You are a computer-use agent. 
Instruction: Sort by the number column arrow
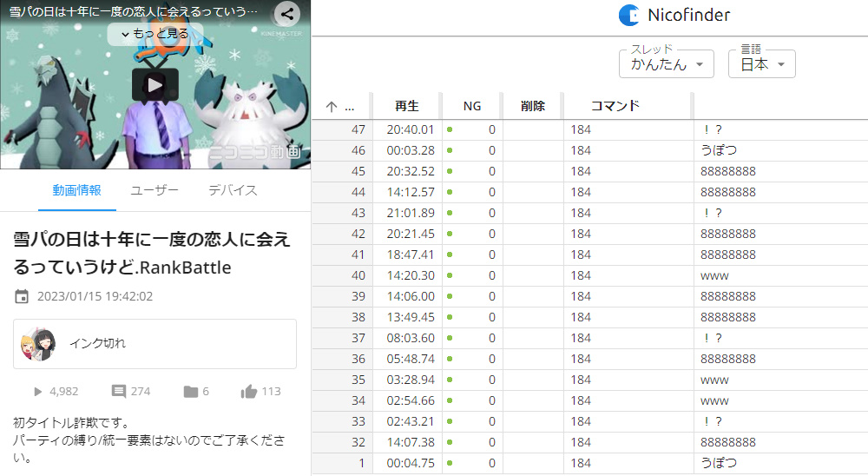pyautogui.click(x=332, y=107)
